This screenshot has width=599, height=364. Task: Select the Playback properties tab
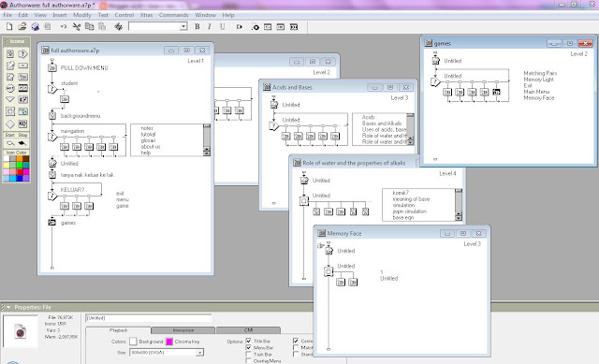click(x=119, y=330)
